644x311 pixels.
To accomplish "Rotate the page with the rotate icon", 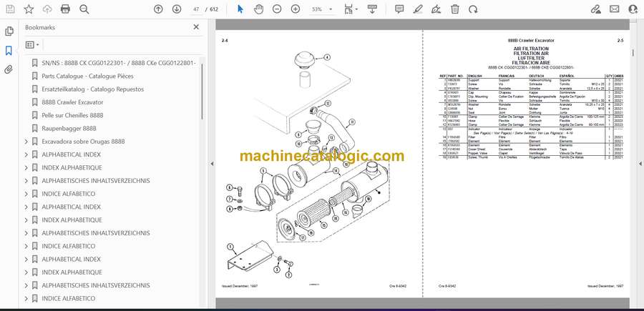I will [x=473, y=9].
